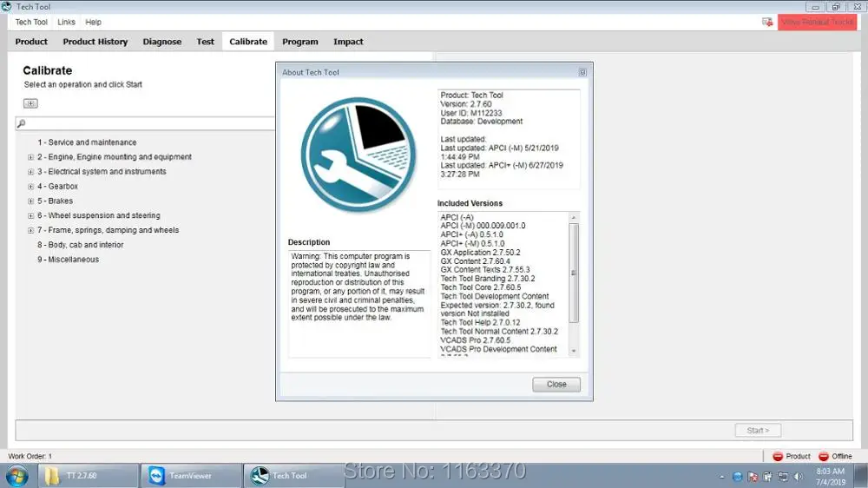The width and height of the screenshot is (868, 488).
Task: Open the Tech Tool menu
Action: pyautogui.click(x=31, y=23)
